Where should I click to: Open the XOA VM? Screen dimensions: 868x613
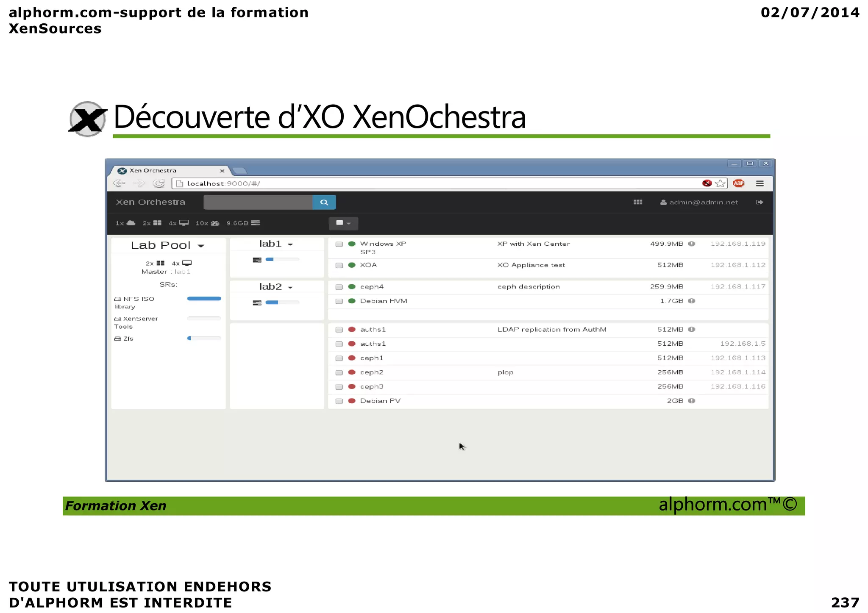368,265
